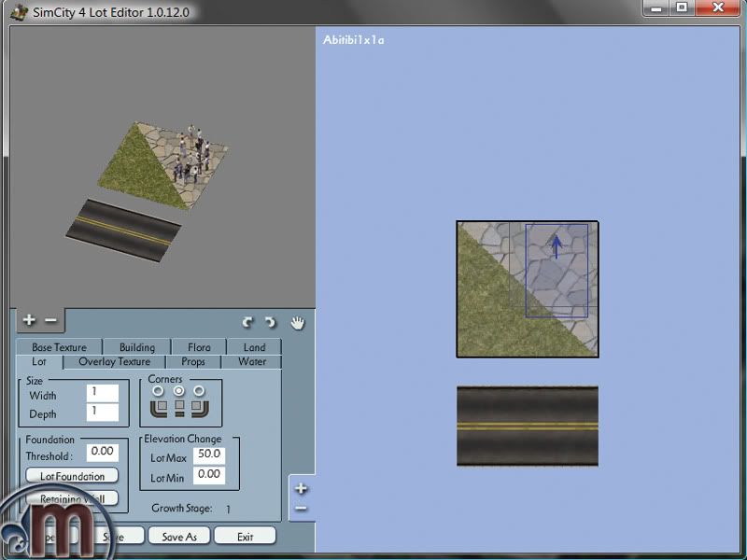This screenshot has height=560, width=747.
Task: Switch to the Flora tab
Action: 199,347
